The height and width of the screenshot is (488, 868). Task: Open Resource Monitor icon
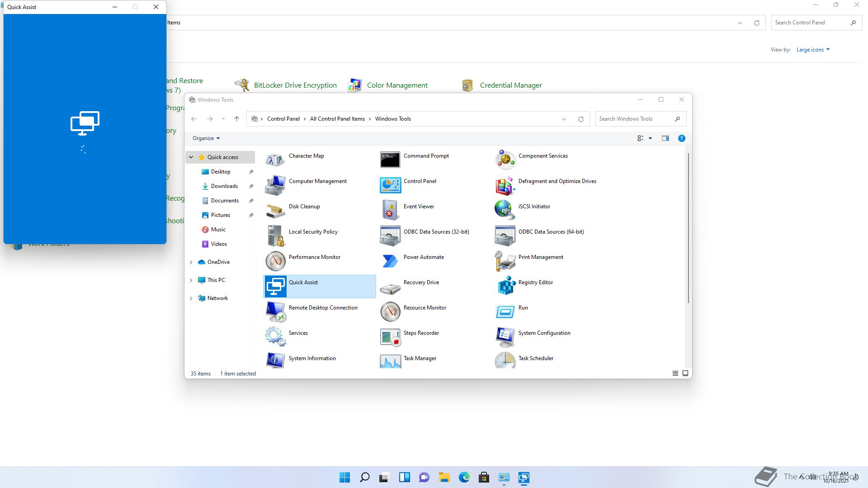click(390, 311)
